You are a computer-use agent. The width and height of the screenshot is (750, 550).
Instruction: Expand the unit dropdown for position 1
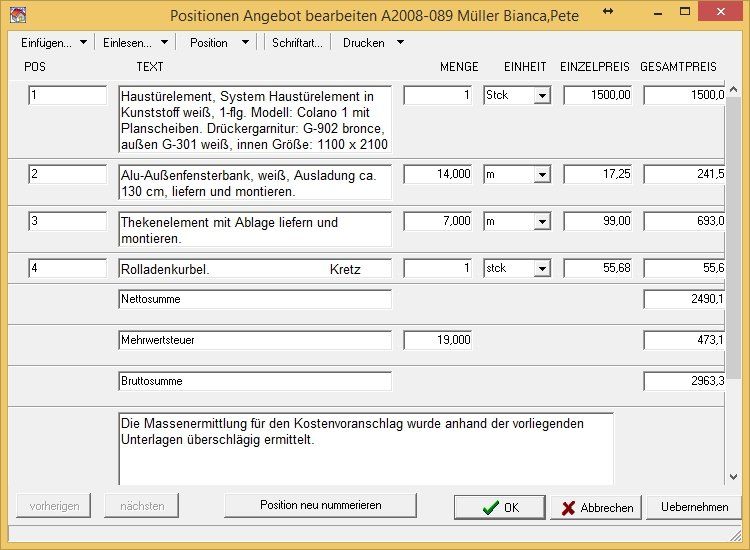click(x=542, y=96)
